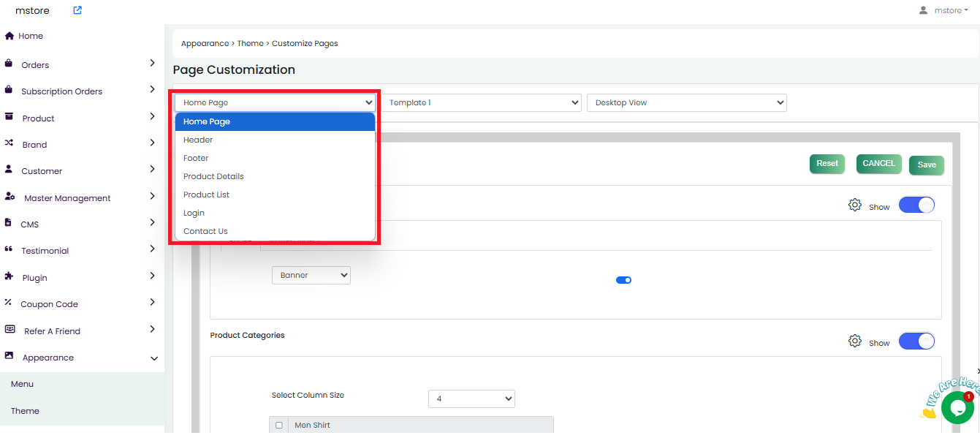The width and height of the screenshot is (980, 438).
Task: Open settings gear for Product Categories section
Action: [854, 341]
